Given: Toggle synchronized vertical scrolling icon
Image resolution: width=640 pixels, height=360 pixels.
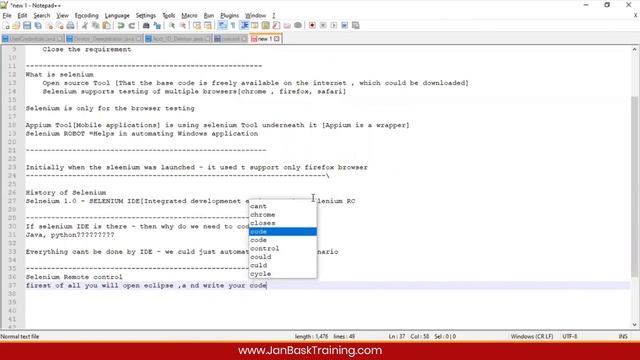Looking at the screenshot, I should click(197, 25).
